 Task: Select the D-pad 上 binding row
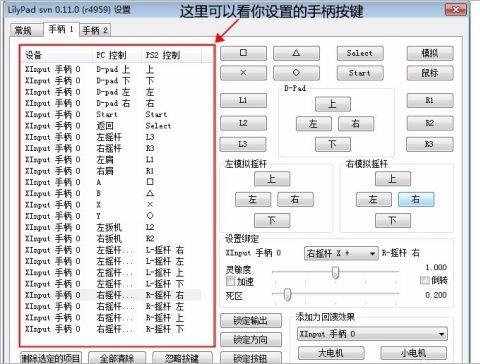112,69
